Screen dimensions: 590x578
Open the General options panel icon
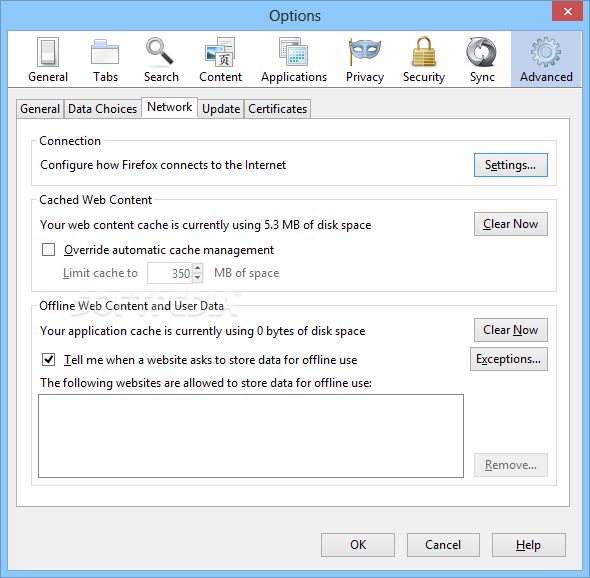pos(48,60)
